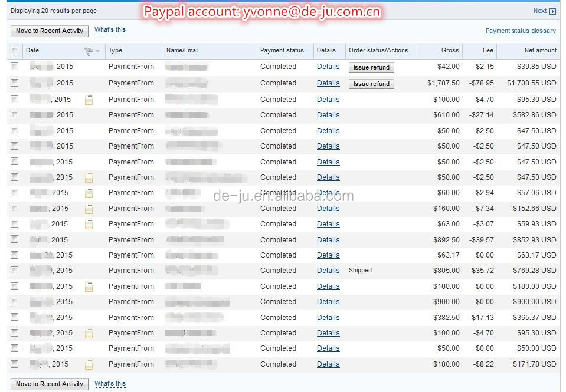566x392 pixels.
Task: Click the Date column header
Action: click(x=32, y=50)
